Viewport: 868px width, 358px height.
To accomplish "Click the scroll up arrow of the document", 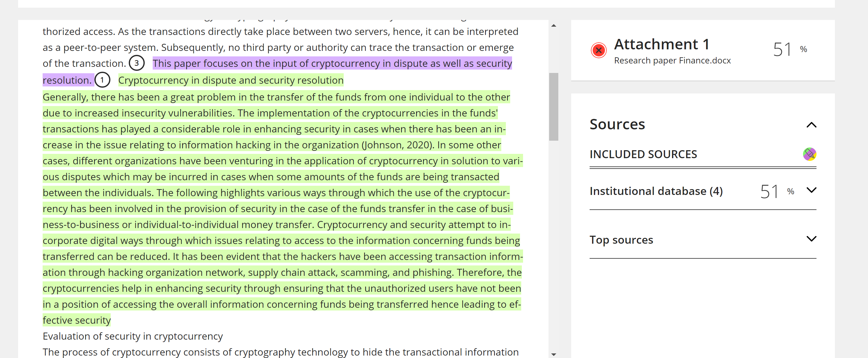I will pos(554,26).
